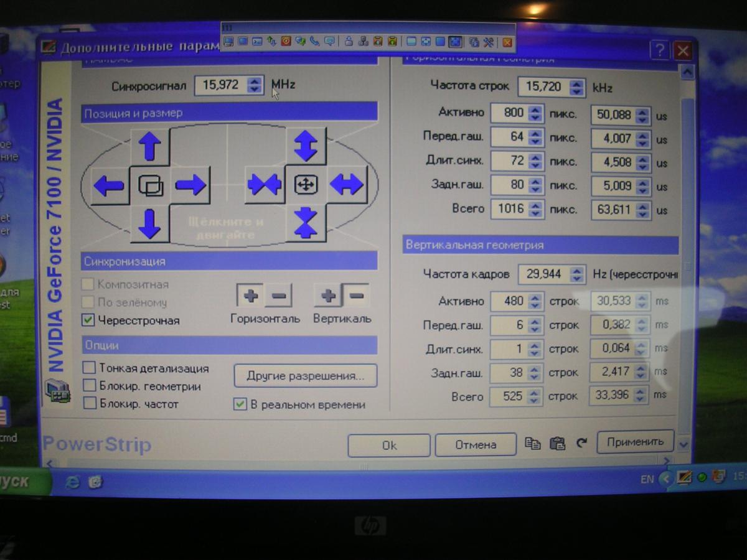
Task: Disable the В реальном времени checkbox
Action: pos(240,404)
